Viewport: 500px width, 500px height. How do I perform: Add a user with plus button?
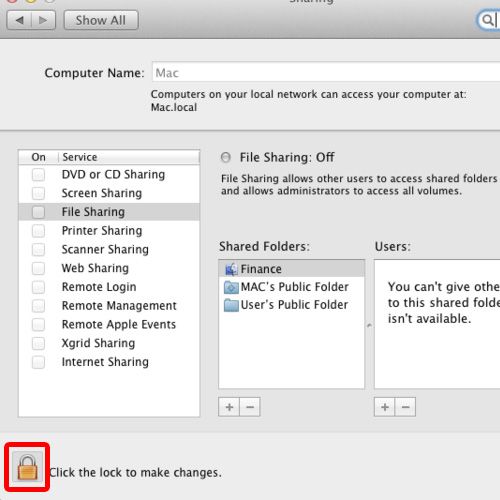[385, 407]
